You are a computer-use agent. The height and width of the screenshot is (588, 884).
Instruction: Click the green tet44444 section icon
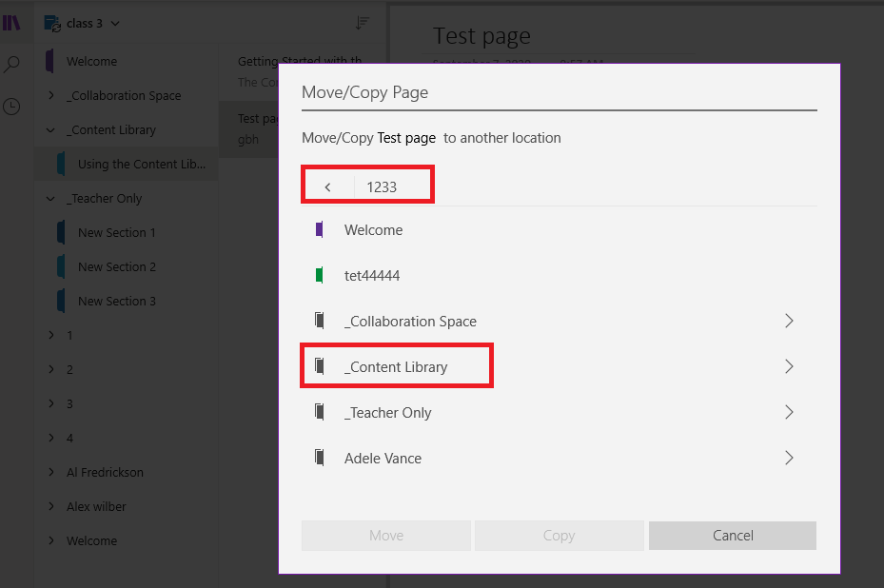click(x=320, y=275)
